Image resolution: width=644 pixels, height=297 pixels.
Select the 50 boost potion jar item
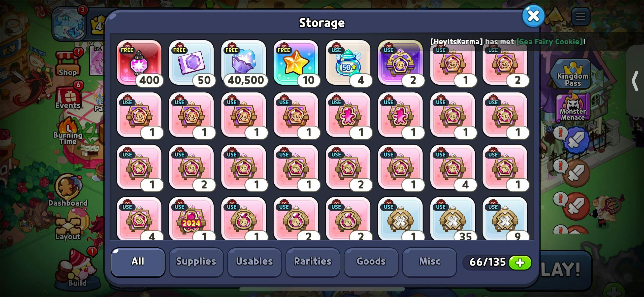click(x=348, y=63)
